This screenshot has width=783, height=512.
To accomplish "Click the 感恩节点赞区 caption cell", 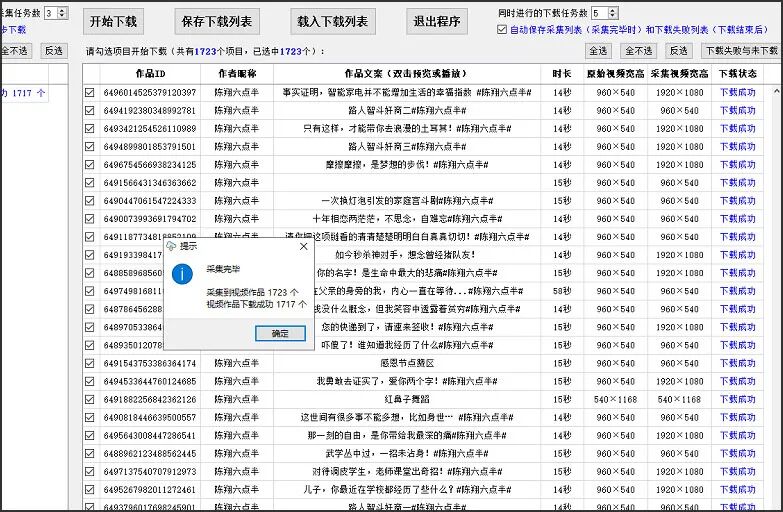I will [407, 363].
